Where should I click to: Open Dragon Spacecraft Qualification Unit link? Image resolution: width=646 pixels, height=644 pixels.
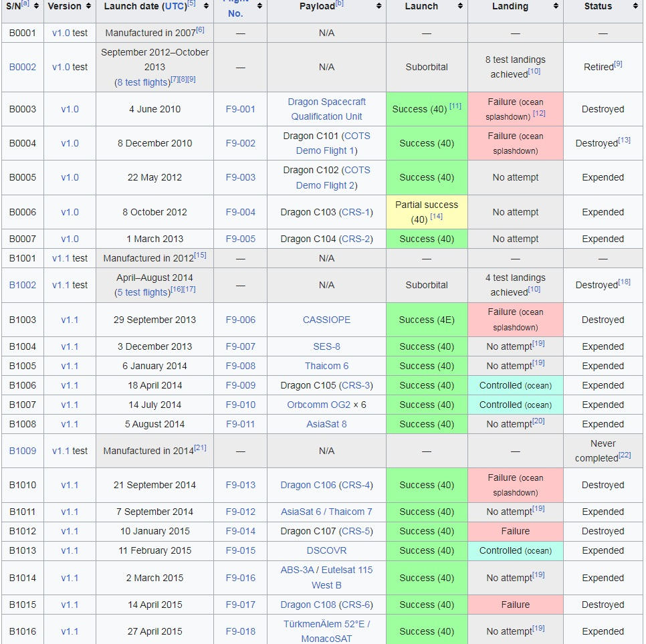point(327,109)
